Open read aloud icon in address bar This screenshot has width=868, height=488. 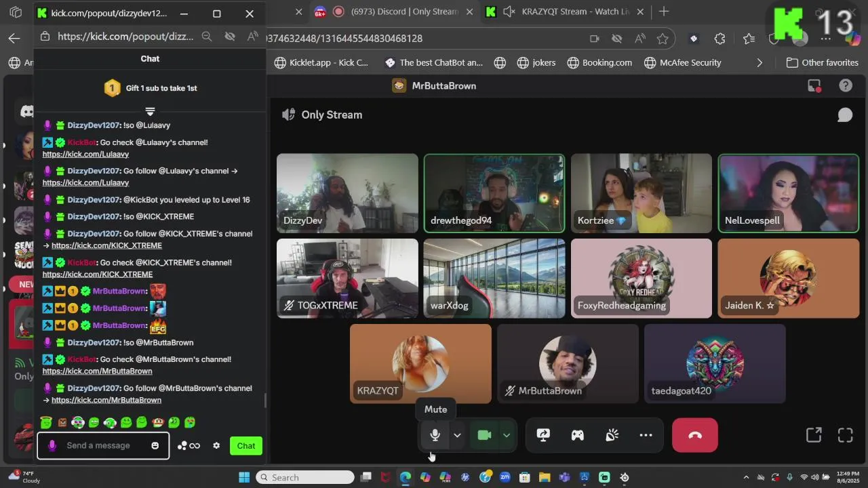coord(639,39)
